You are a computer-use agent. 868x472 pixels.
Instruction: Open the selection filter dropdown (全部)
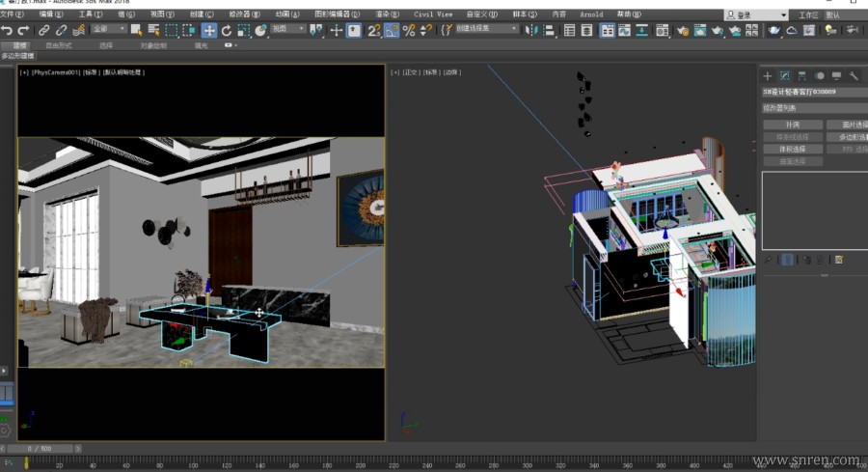pyautogui.click(x=108, y=30)
